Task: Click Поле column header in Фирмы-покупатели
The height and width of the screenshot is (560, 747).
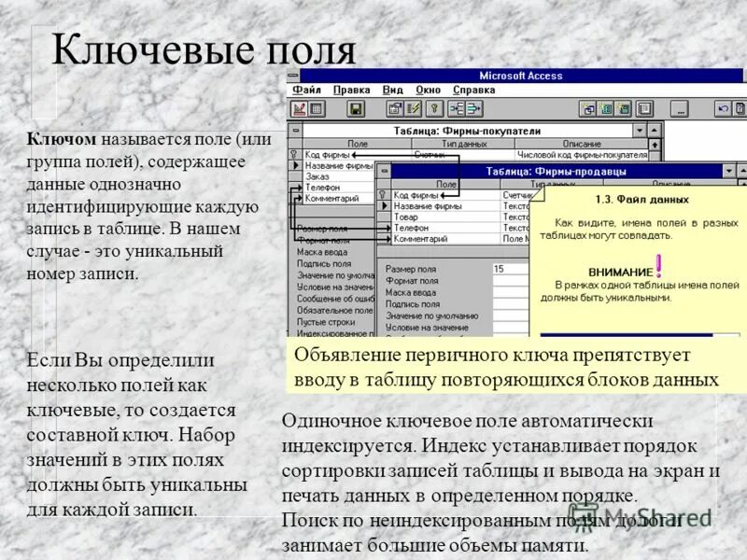Action: click(x=358, y=144)
